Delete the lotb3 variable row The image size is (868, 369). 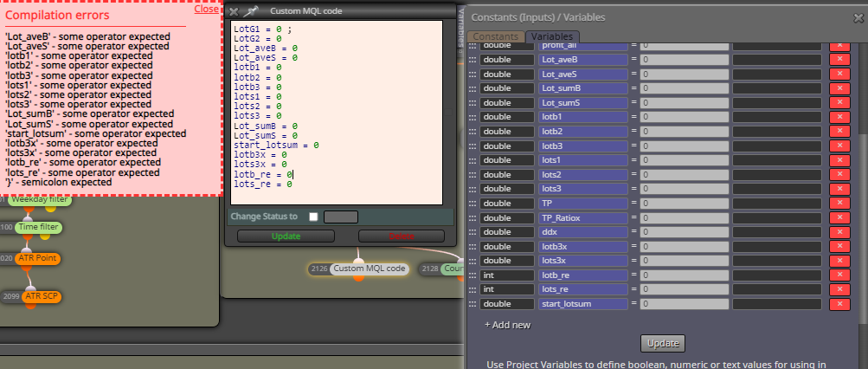(839, 146)
